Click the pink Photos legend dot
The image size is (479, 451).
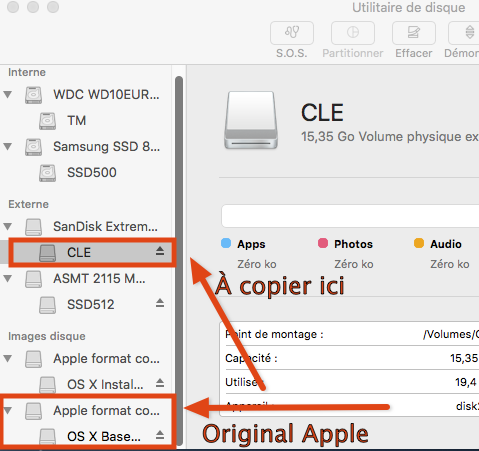click(x=323, y=243)
